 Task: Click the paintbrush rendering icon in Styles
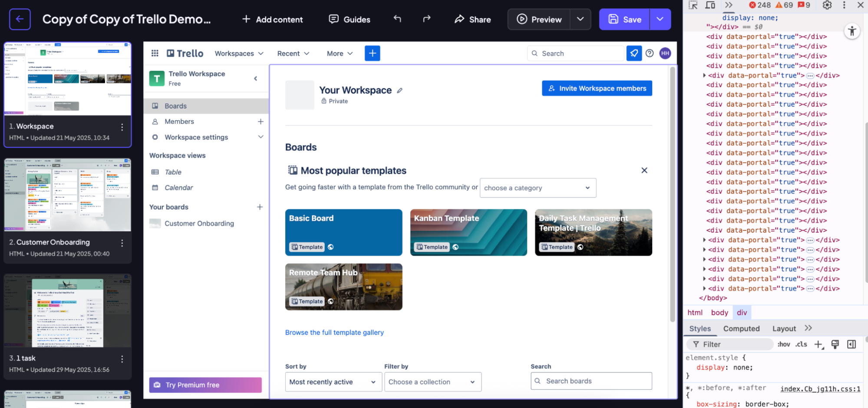pos(835,344)
